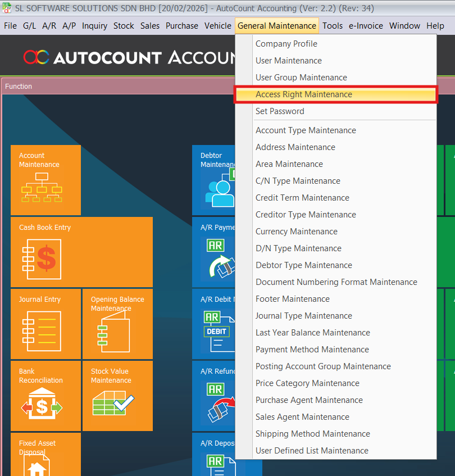
Task: Open Currency Maintenance from the menu
Action: 297,232
